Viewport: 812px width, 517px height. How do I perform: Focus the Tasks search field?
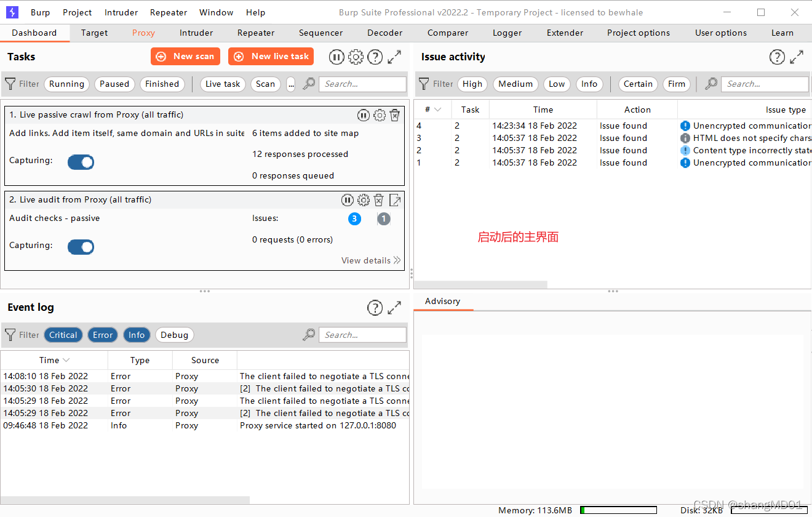coord(362,84)
